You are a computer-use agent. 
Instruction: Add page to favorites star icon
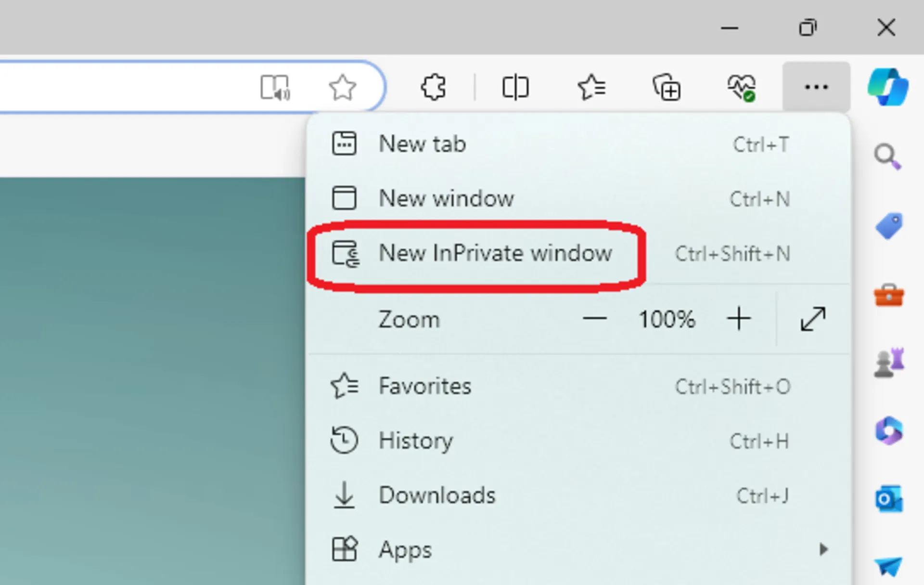(343, 87)
